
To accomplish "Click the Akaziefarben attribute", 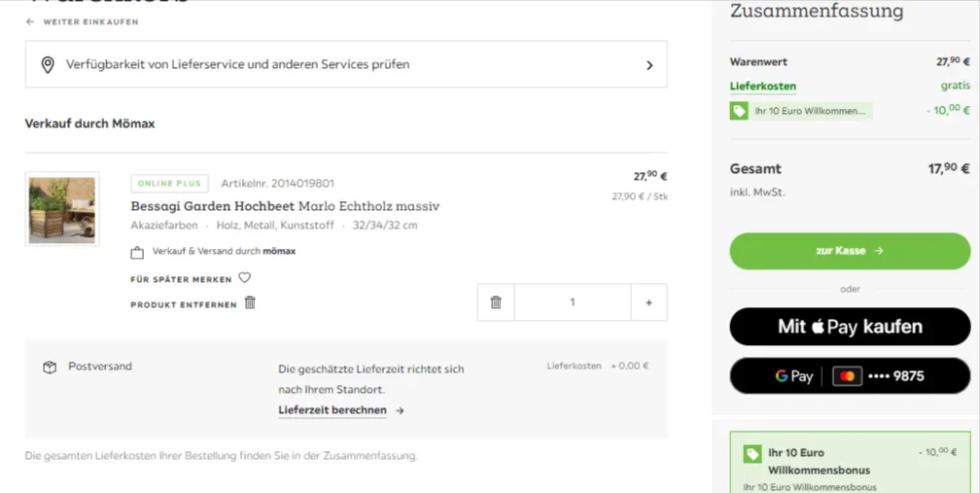I will point(163,226).
